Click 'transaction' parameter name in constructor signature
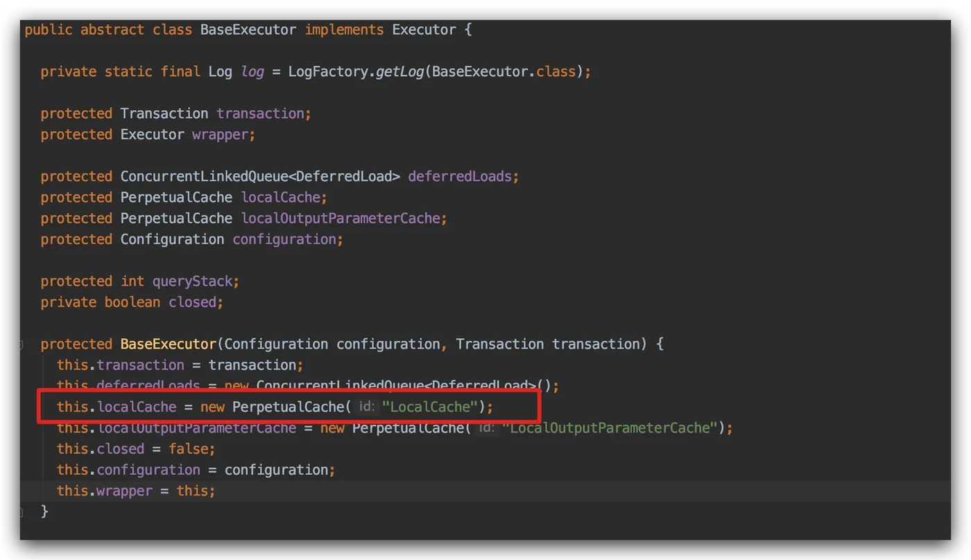The width and height of the screenshot is (971, 560). (596, 344)
